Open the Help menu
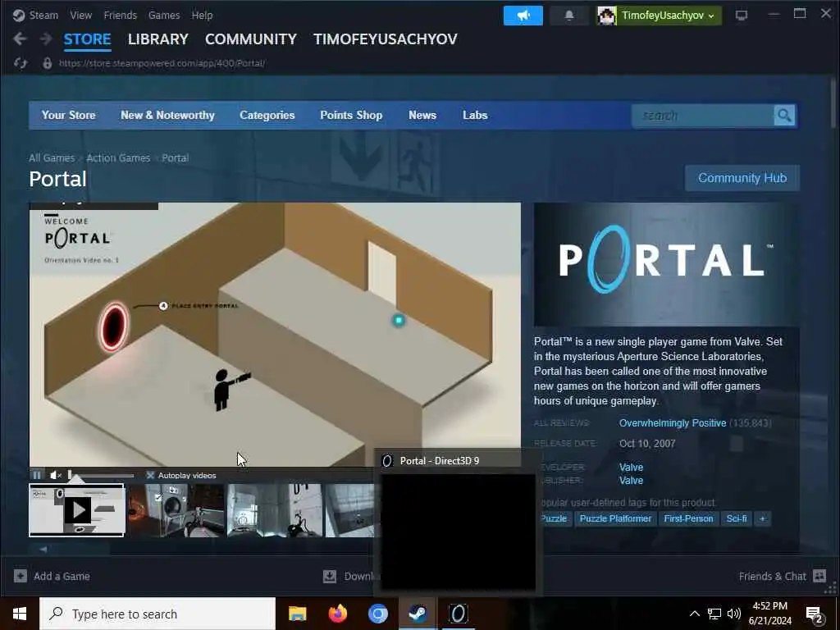This screenshot has width=840, height=630. click(202, 15)
